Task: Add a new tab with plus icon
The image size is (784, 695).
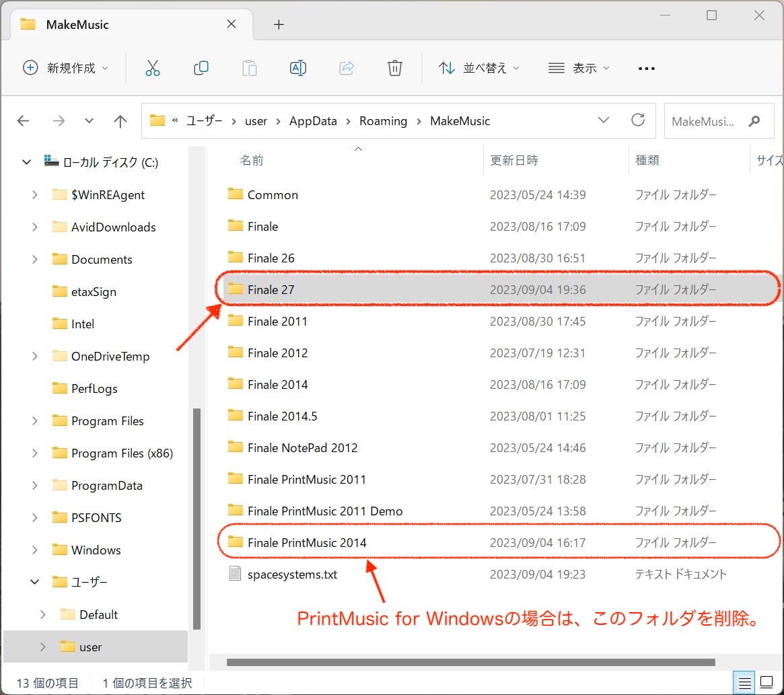Action: point(279,24)
